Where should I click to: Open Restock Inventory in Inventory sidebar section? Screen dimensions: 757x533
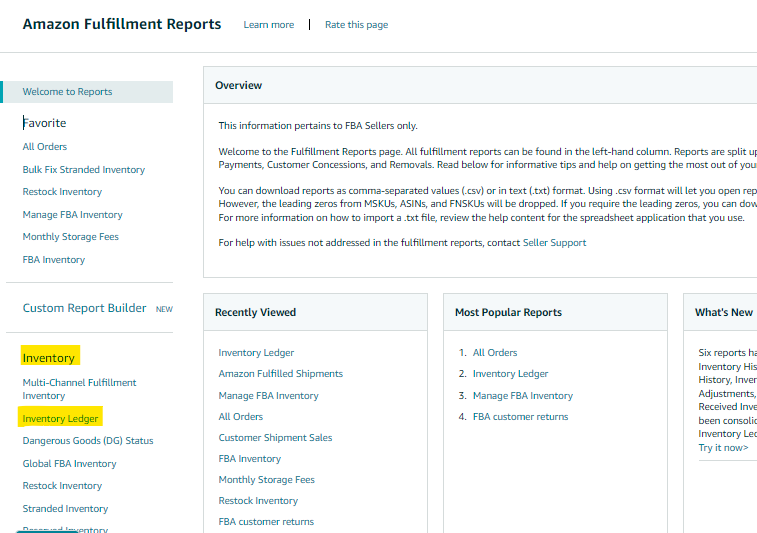click(x=62, y=486)
